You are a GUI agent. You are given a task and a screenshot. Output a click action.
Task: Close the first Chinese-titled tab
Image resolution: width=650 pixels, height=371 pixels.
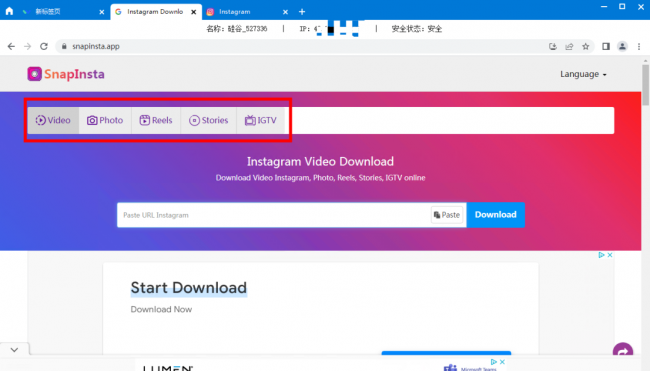pyautogui.click(x=102, y=12)
